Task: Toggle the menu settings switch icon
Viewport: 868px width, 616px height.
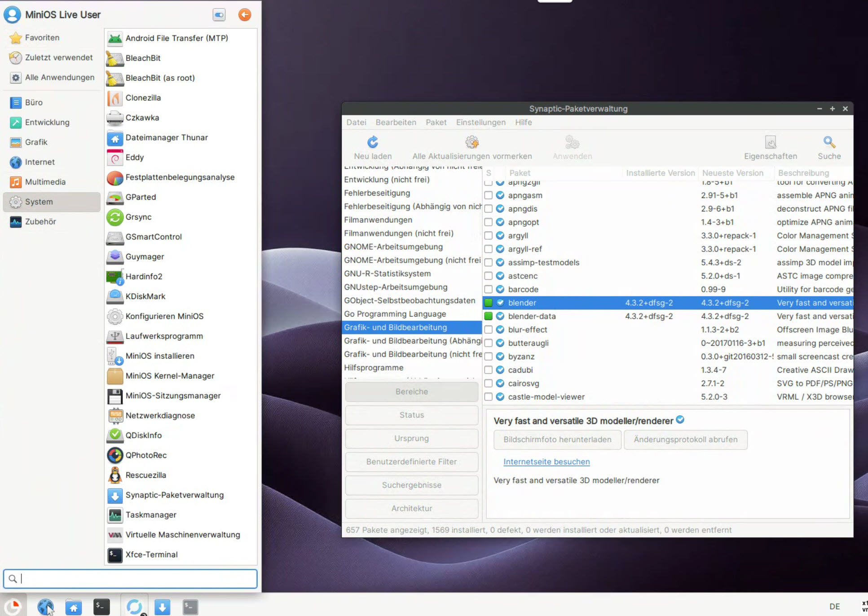Action: [x=219, y=15]
